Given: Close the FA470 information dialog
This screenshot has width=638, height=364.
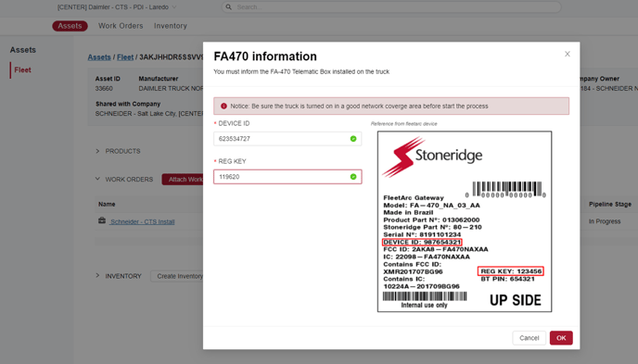Looking at the screenshot, I should tap(568, 54).
